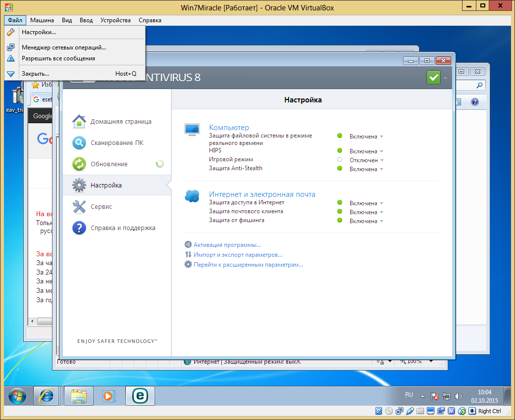This screenshot has width=515, height=420.
Task: Click the search magnifier in background window
Action: coord(479,85)
